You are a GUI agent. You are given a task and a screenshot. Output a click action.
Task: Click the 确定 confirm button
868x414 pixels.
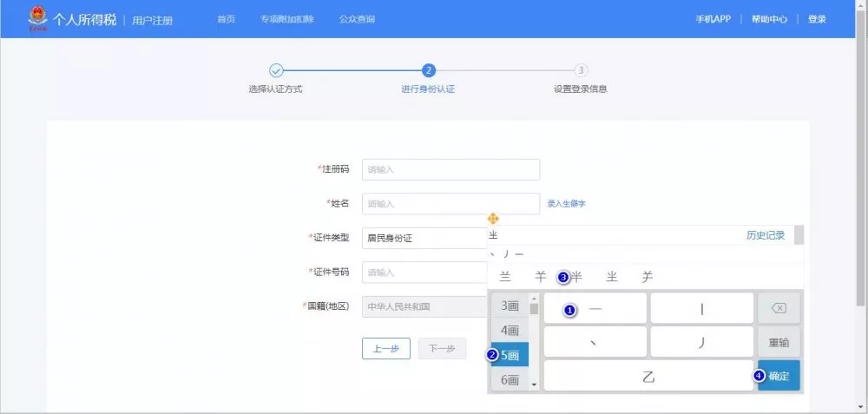click(779, 376)
